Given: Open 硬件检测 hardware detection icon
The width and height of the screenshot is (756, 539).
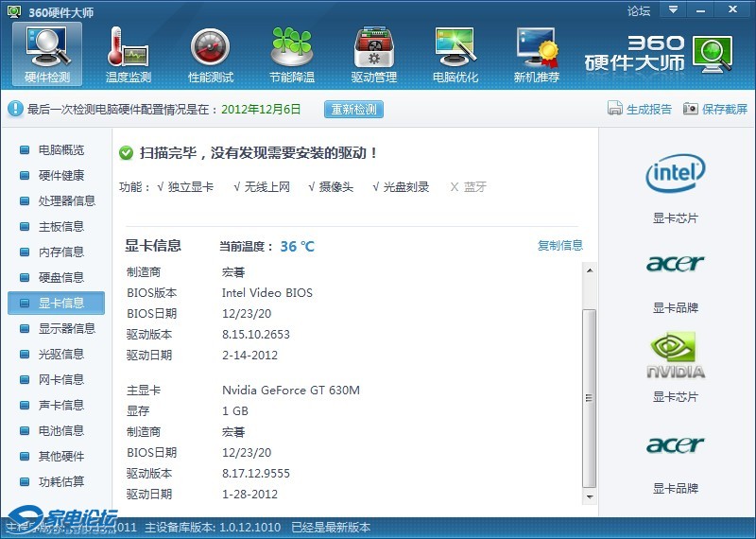Looking at the screenshot, I should [47, 53].
